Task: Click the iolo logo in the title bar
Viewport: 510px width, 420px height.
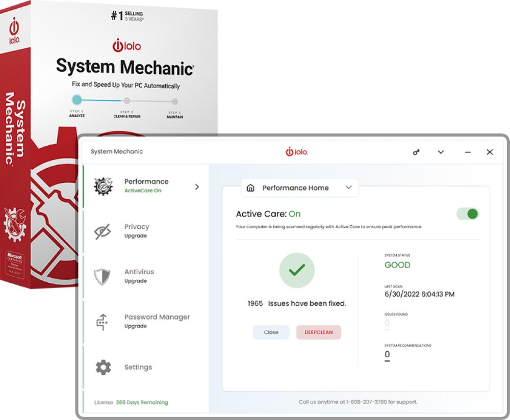Action: click(297, 151)
